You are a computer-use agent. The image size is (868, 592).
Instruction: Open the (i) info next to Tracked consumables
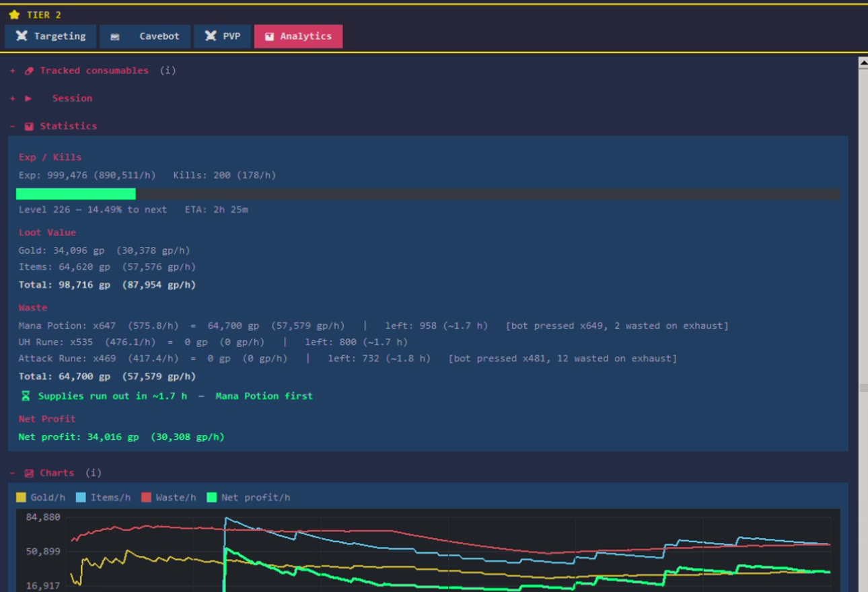168,71
